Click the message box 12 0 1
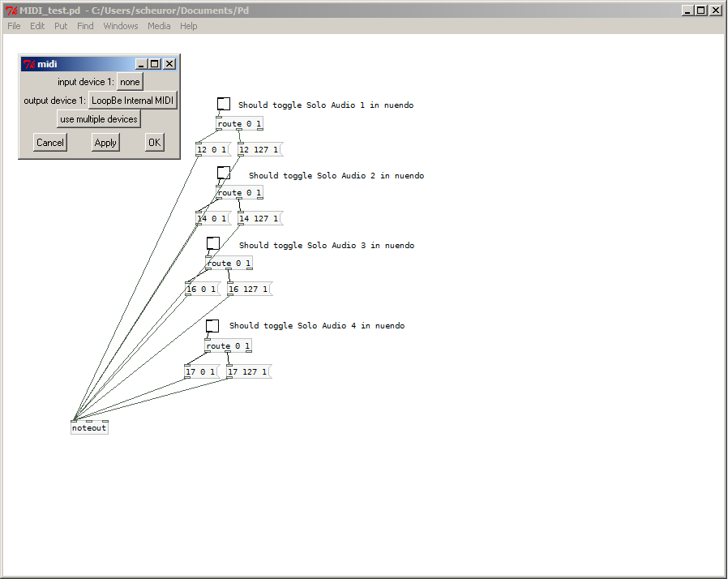 pyautogui.click(x=213, y=149)
